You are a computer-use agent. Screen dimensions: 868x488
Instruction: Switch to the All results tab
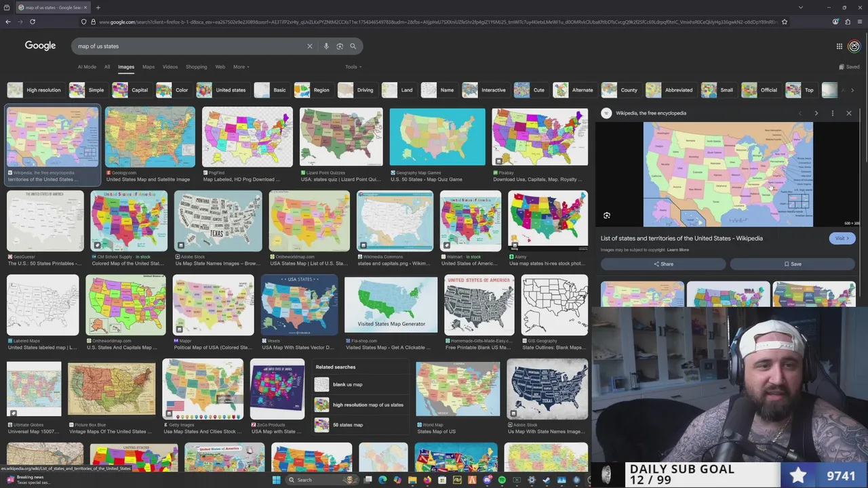pyautogui.click(x=107, y=67)
